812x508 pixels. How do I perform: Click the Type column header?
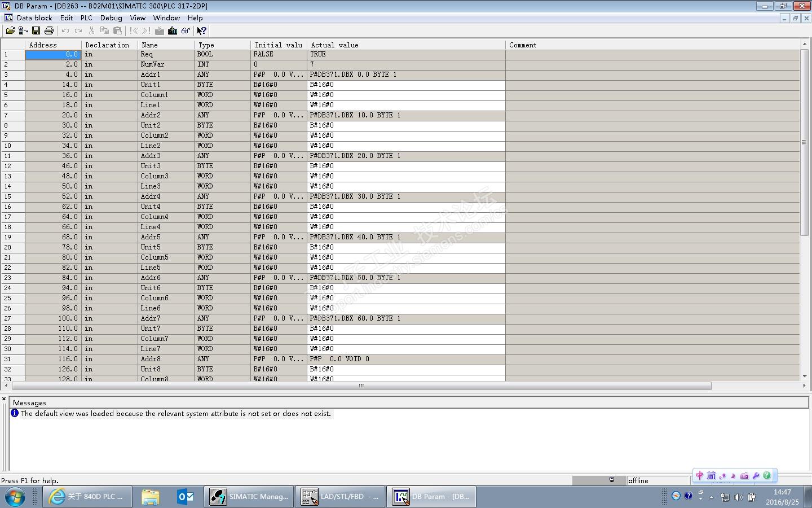(x=223, y=45)
